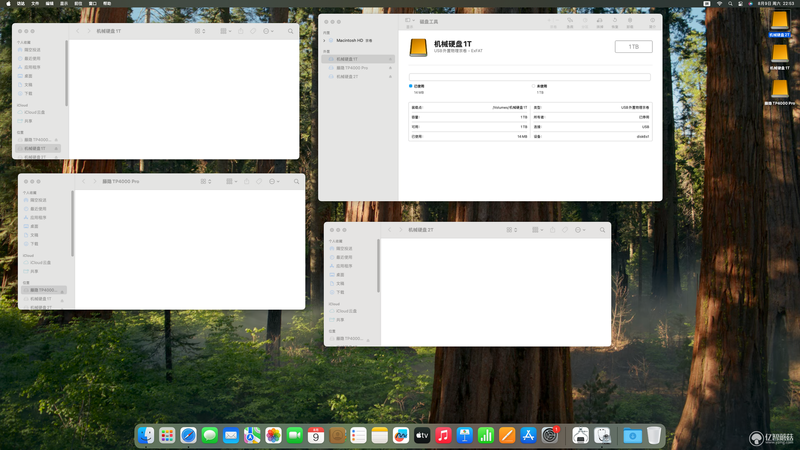Click tag icon in 机械硬盘 1T Finder window
This screenshot has width=800, height=450.
click(x=253, y=31)
